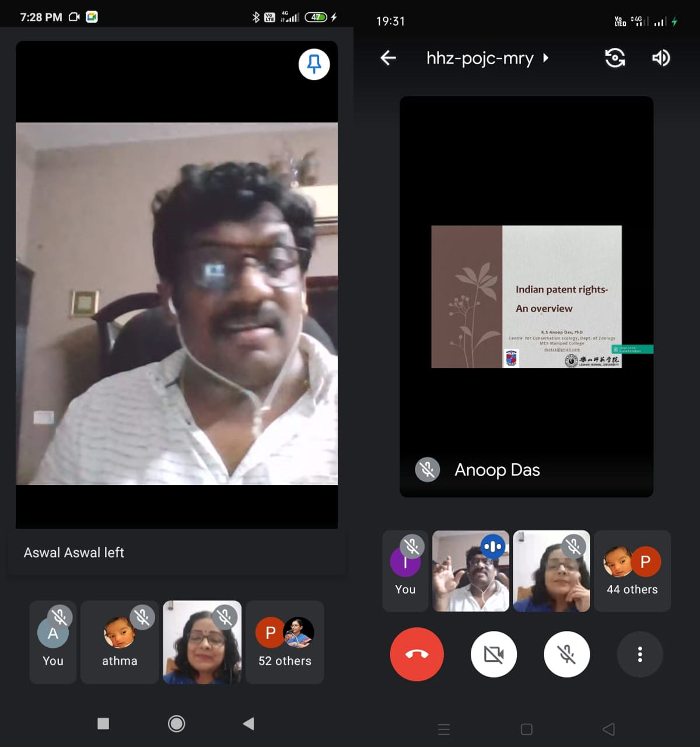Open the three-dot more options menu
The image size is (700, 747).
click(640, 654)
